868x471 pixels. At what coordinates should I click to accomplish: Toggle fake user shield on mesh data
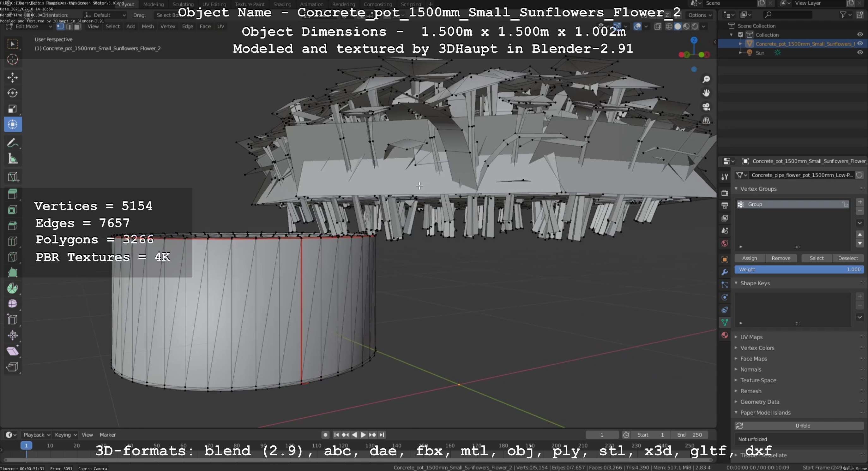coord(859,175)
